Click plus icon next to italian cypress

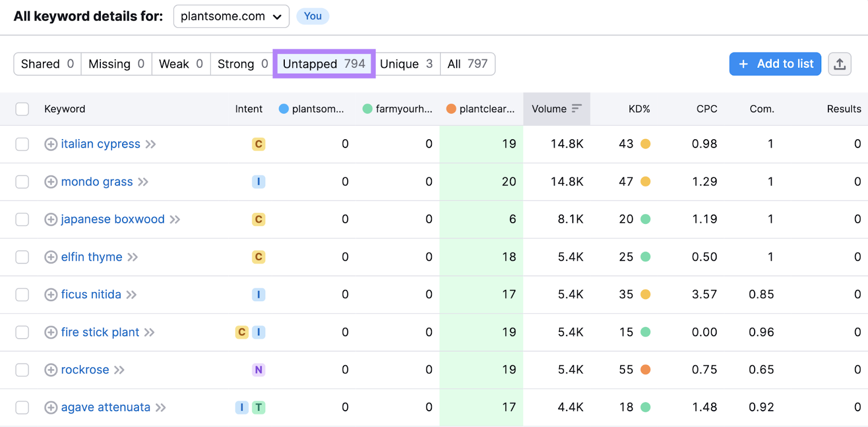coord(51,144)
